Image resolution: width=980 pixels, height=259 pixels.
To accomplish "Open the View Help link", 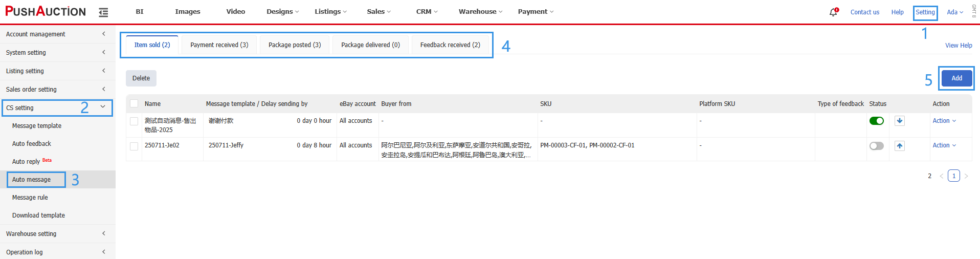I will tap(958, 46).
